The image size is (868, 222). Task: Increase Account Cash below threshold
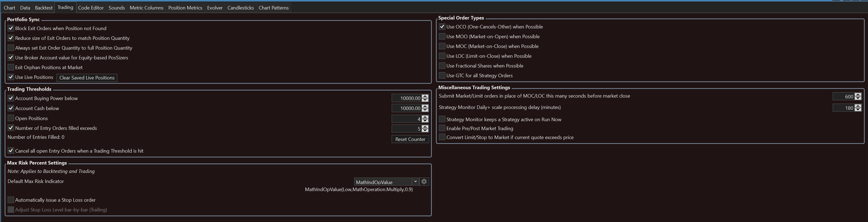coord(425,106)
